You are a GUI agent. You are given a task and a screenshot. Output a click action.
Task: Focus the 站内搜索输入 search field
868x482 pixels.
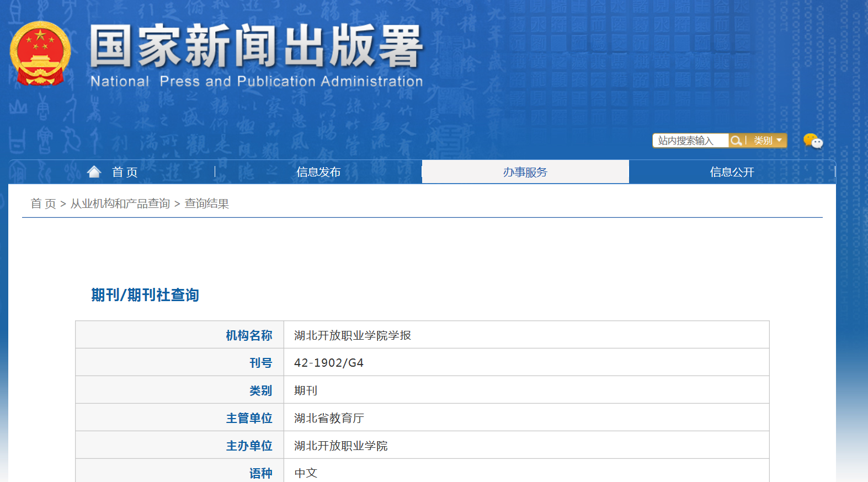(x=690, y=141)
